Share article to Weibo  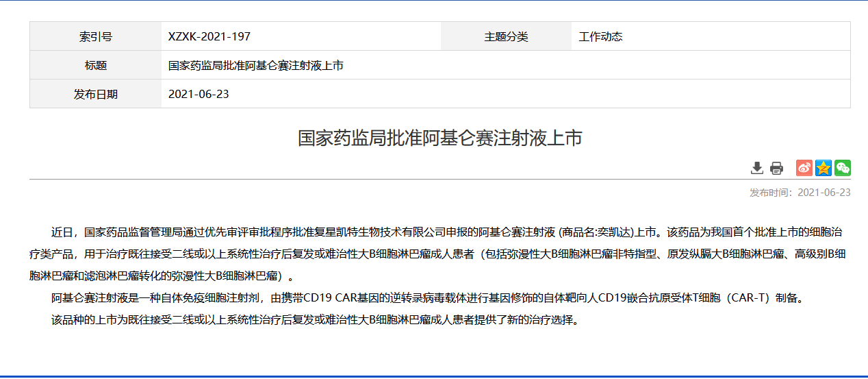(x=804, y=168)
